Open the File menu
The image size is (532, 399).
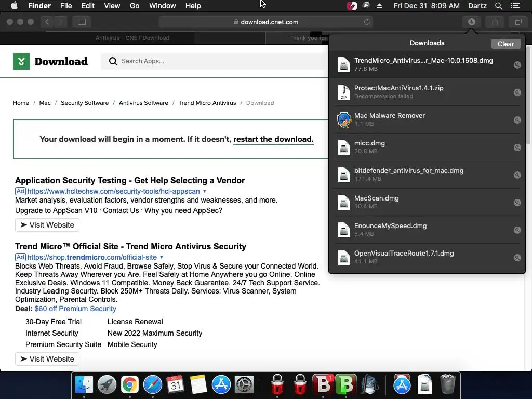[x=66, y=6]
